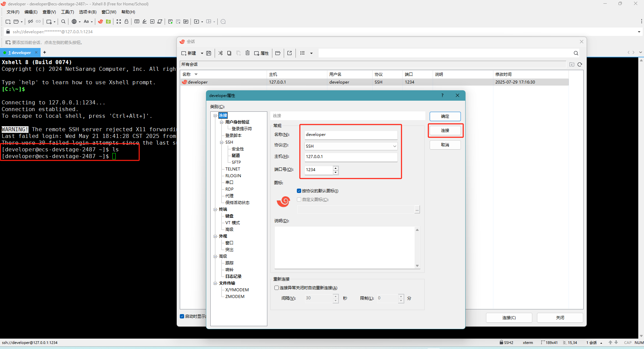Viewport: 644px width, 349px height.
Task: Collapse the 外观 tree node
Action: pyautogui.click(x=215, y=236)
